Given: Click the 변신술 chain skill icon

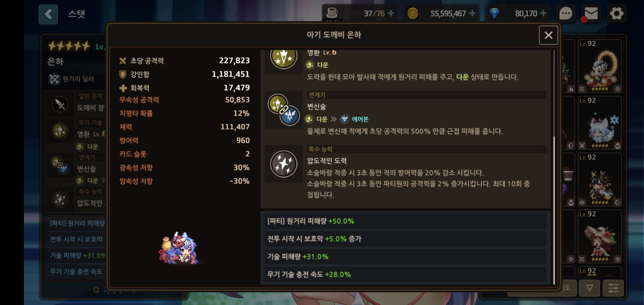Looking at the screenshot, I should [283, 110].
